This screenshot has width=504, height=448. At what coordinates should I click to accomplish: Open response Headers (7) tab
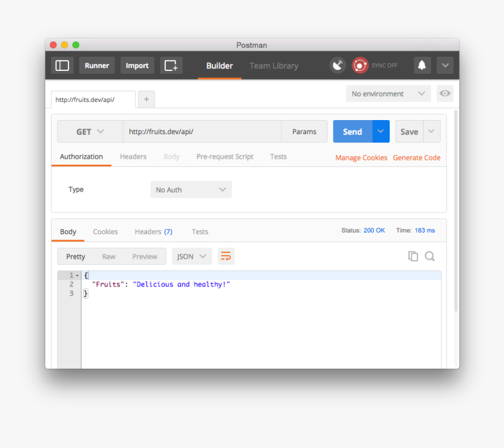coord(154,232)
